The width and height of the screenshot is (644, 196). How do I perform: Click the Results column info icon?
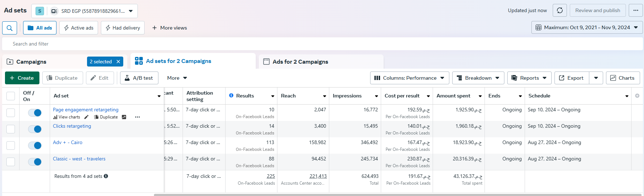point(231,96)
